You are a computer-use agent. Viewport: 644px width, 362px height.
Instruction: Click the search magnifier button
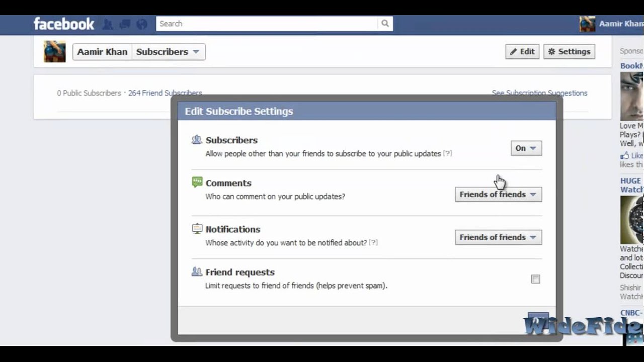coord(385,24)
